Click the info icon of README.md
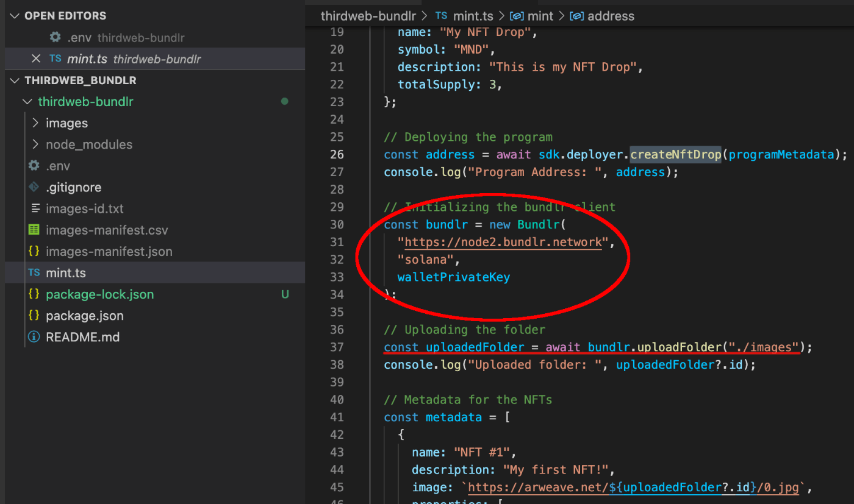854x504 pixels. point(34,337)
